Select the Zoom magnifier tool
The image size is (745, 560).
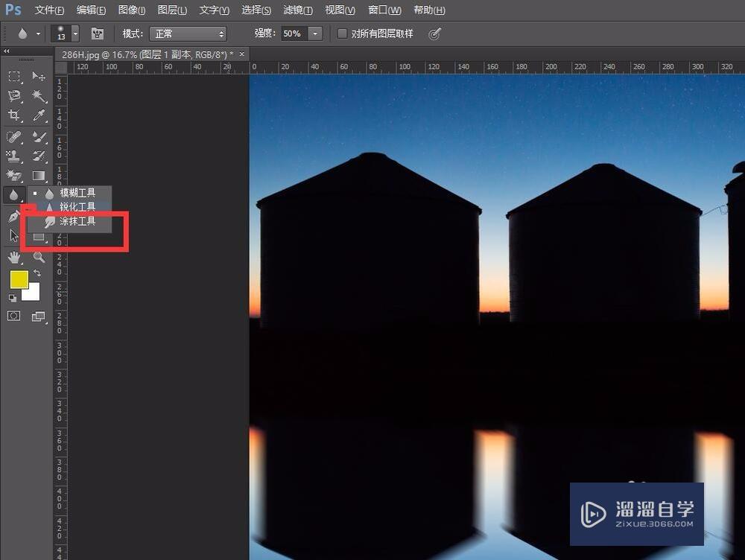(x=39, y=258)
